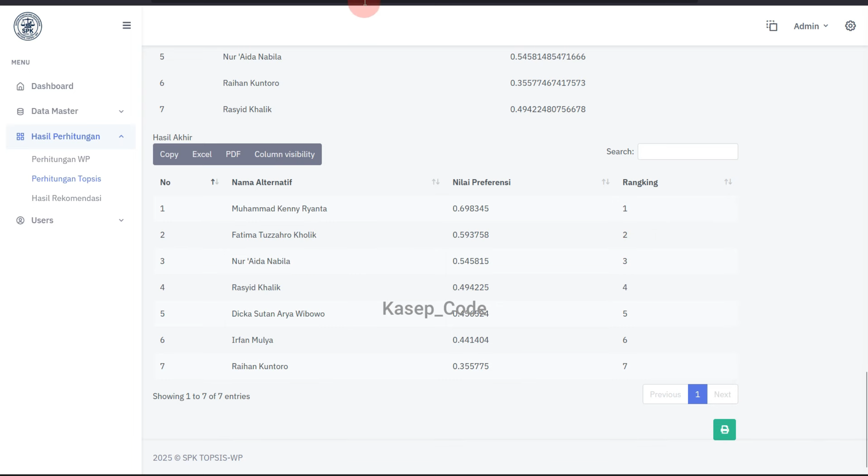Open settings via the gear icon
The image size is (868, 476).
coord(850,26)
